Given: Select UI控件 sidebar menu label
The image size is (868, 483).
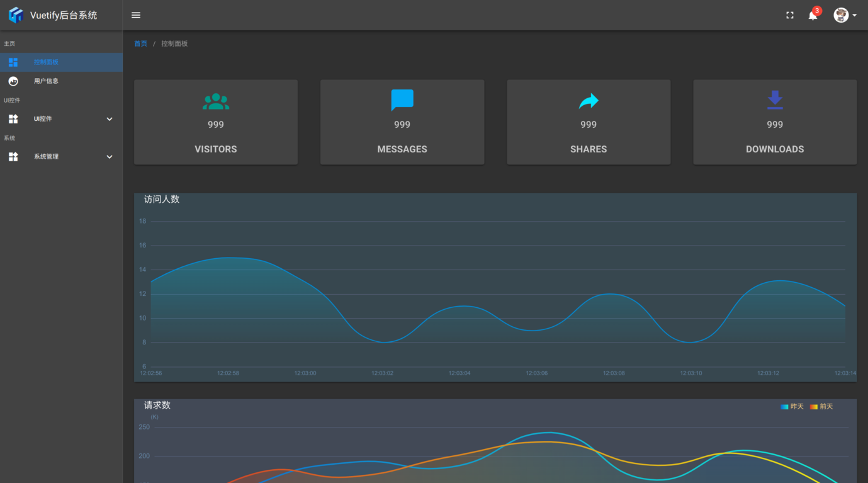Looking at the screenshot, I should pyautogui.click(x=43, y=119).
